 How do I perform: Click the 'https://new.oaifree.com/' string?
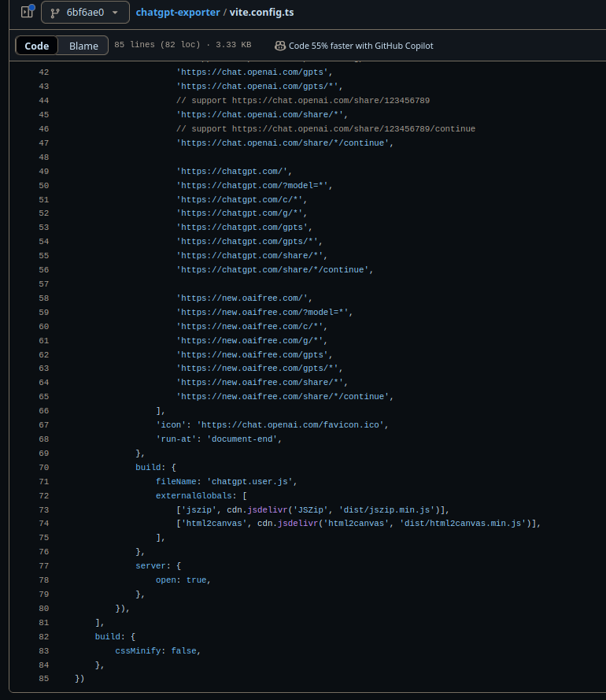pyautogui.click(x=242, y=298)
